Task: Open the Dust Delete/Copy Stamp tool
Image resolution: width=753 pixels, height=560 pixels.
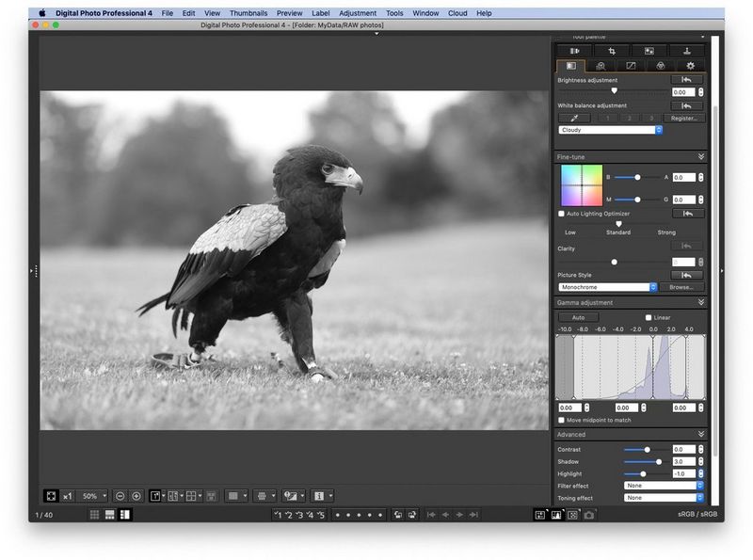Action: pos(649,50)
